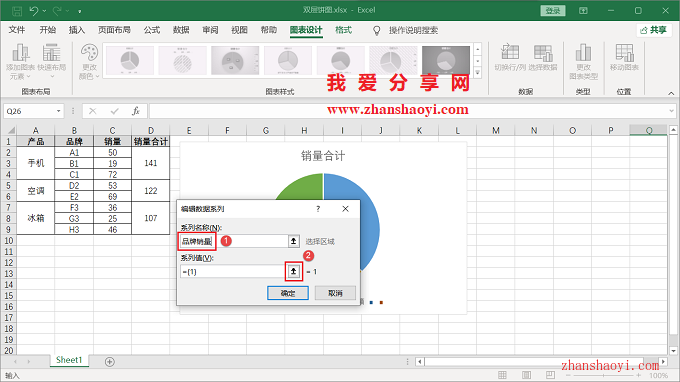Select the first chart style thumbnail

(130, 61)
